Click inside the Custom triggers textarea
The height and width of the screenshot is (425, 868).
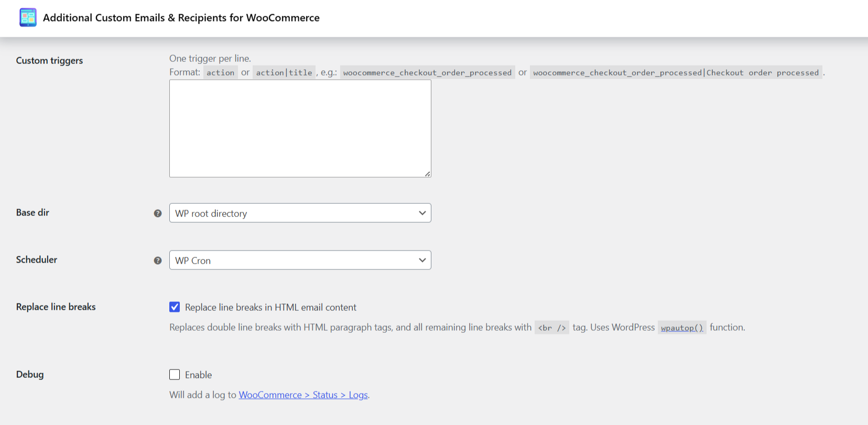pos(300,128)
